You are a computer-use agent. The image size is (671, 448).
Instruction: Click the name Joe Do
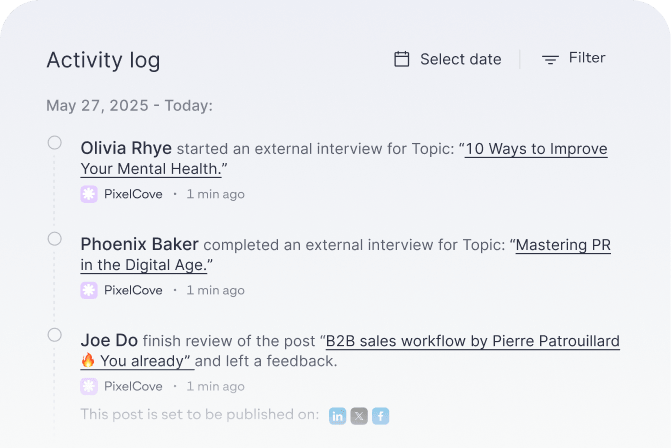pos(109,341)
